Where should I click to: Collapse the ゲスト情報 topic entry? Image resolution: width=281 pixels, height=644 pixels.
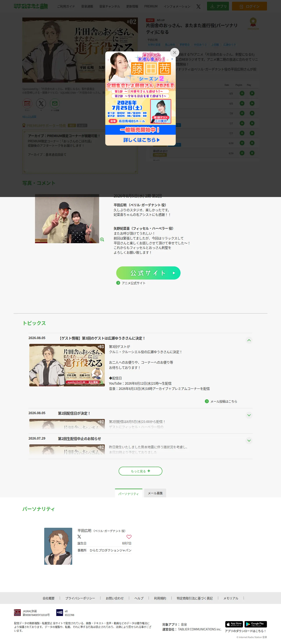pos(249,340)
